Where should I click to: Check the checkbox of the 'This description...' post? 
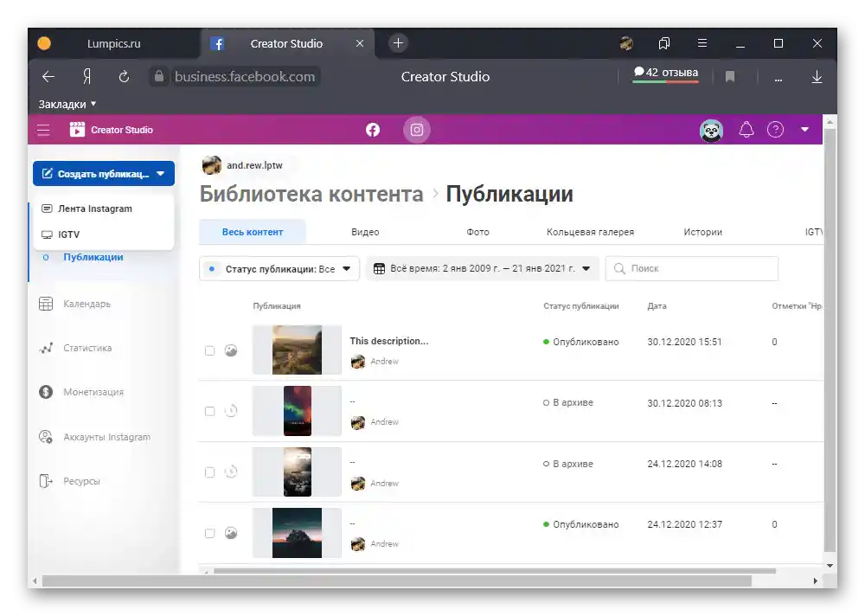tap(209, 350)
